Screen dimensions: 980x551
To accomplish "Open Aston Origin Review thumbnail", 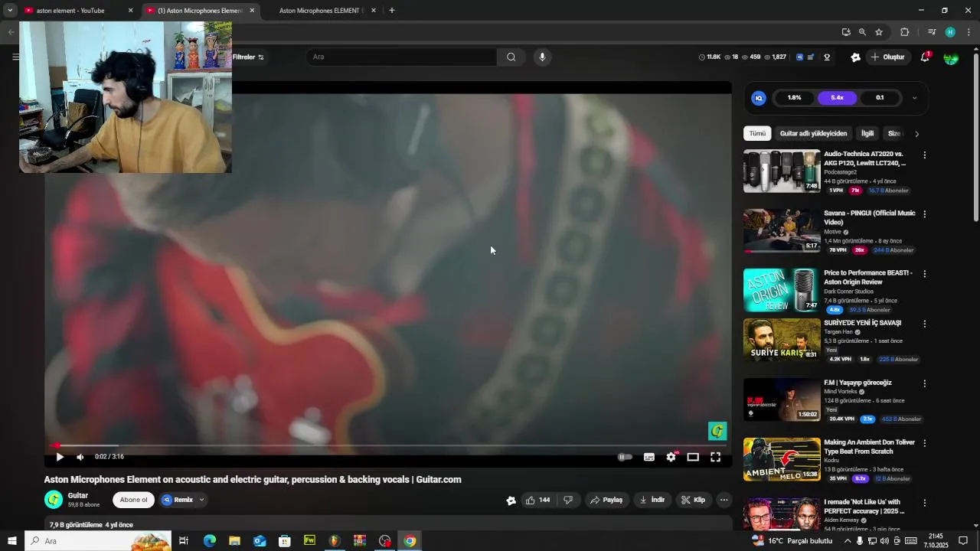I will tap(782, 290).
